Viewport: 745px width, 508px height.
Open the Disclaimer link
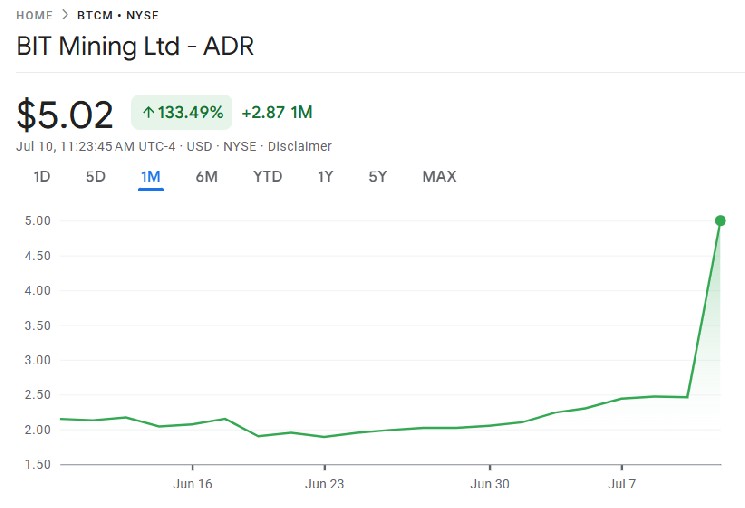pyautogui.click(x=300, y=147)
